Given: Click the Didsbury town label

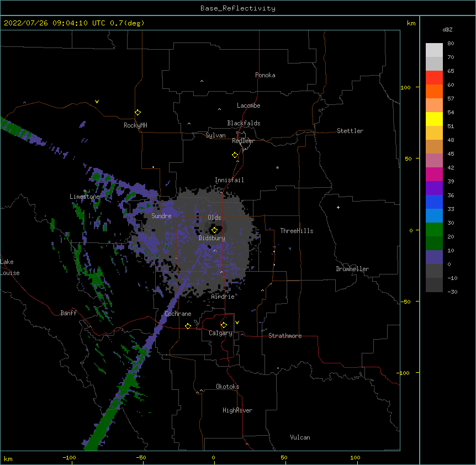Looking at the screenshot, I should click(x=212, y=238).
